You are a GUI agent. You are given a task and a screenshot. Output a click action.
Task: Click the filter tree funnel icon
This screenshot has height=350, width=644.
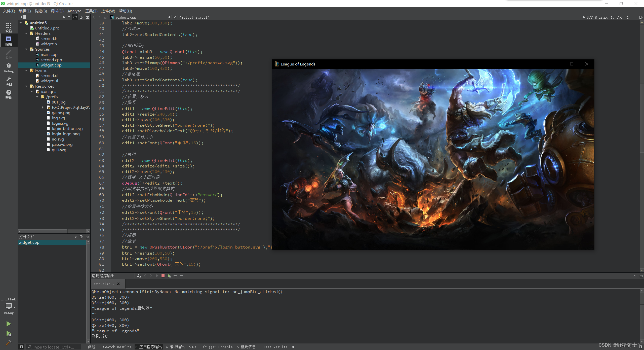pyautogui.click(x=69, y=17)
